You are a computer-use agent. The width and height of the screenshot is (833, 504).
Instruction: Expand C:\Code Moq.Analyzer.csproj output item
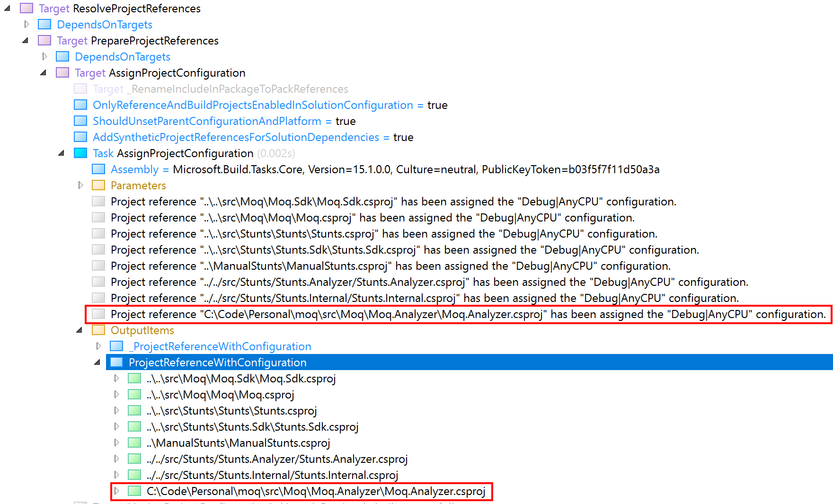(x=116, y=491)
